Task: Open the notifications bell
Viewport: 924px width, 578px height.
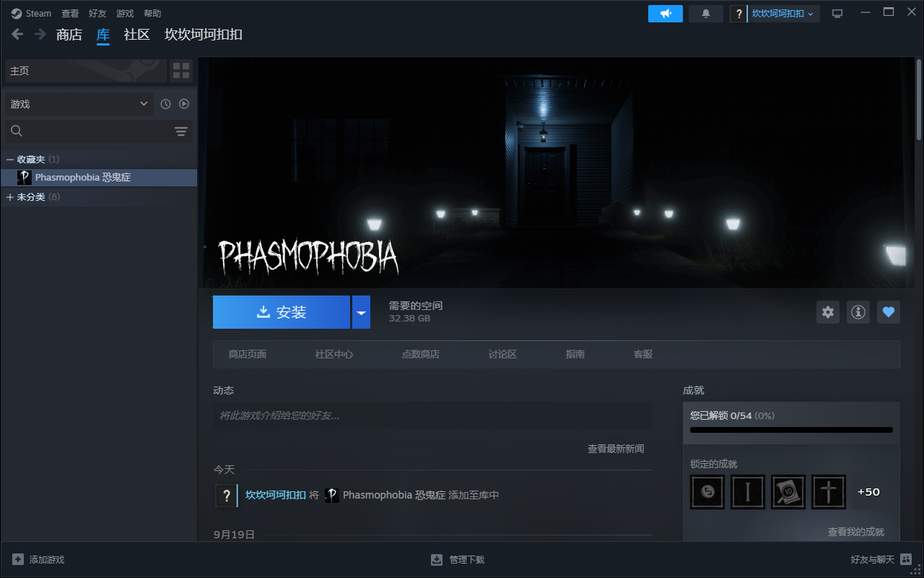Action: point(706,14)
